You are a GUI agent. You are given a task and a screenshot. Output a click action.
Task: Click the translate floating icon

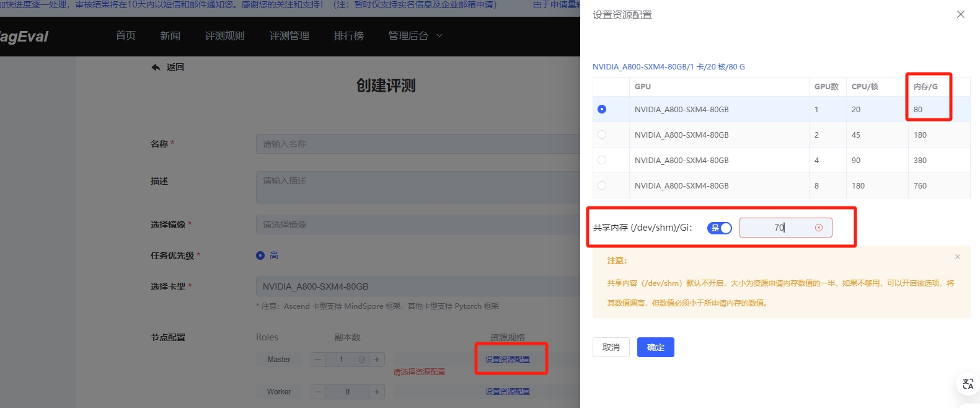(968, 384)
